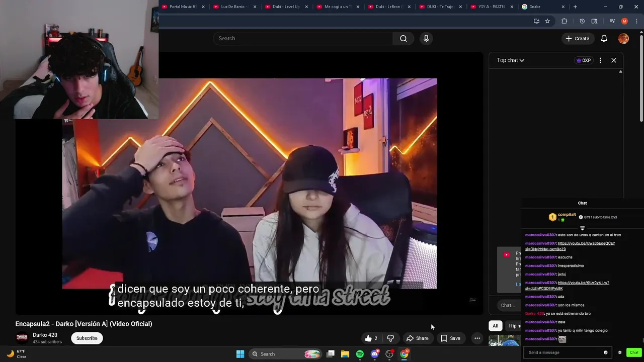Open a new browser tab
Viewport: 644px width, 362px height.
click(x=575, y=7)
